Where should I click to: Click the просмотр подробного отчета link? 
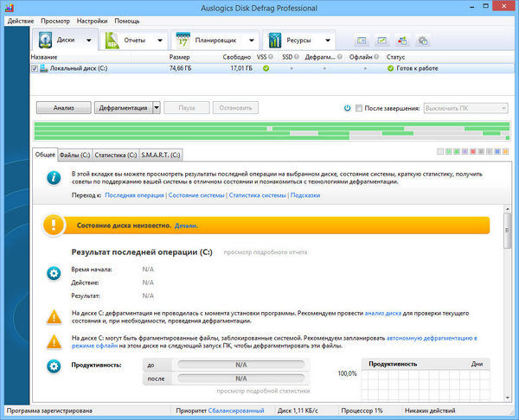[x=266, y=252]
